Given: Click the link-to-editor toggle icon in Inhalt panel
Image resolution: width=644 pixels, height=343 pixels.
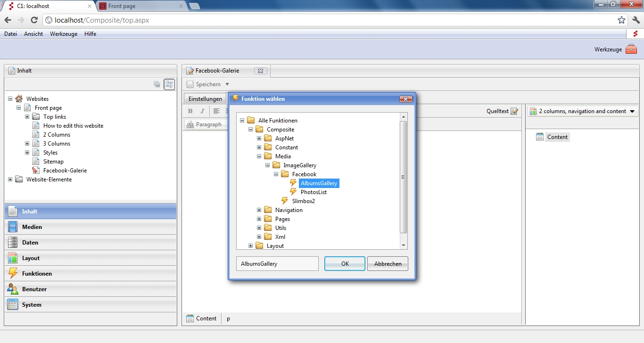Looking at the screenshot, I should coord(169,84).
